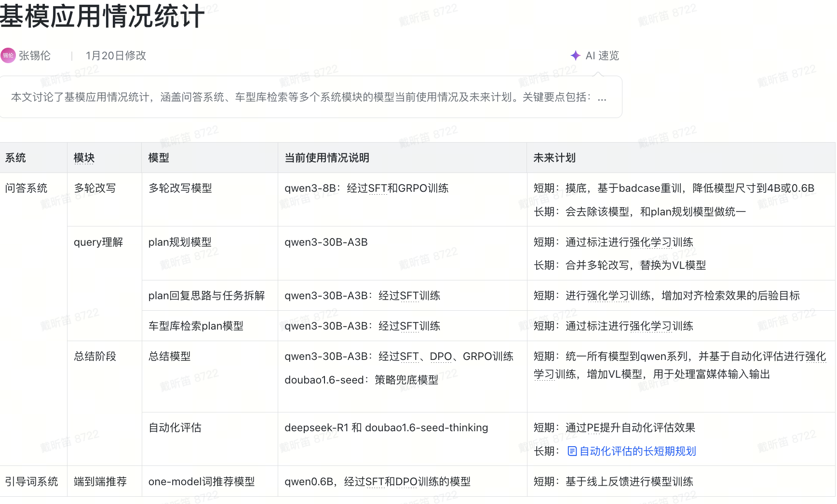Click the one-model词推荐模型 cell

tap(201, 482)
